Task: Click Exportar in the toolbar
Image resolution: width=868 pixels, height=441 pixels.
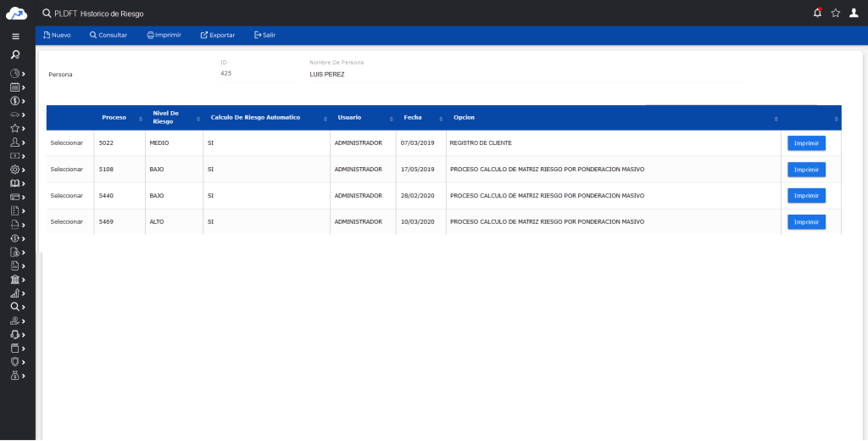Action: point(217,35)
